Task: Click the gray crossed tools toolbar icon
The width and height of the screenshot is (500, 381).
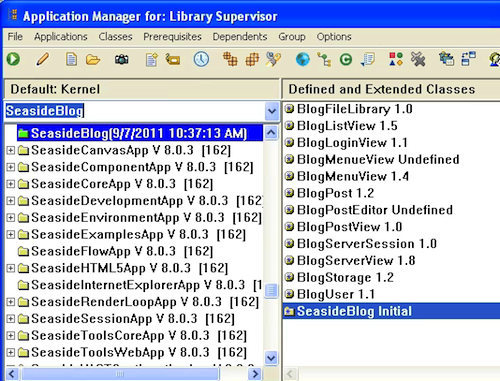Action: pos(418,60)
